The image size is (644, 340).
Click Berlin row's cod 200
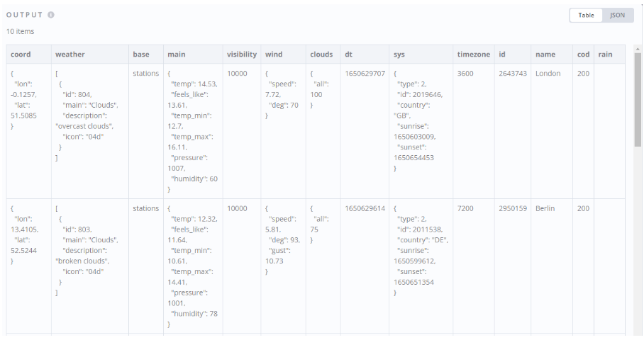click(583, 208)
